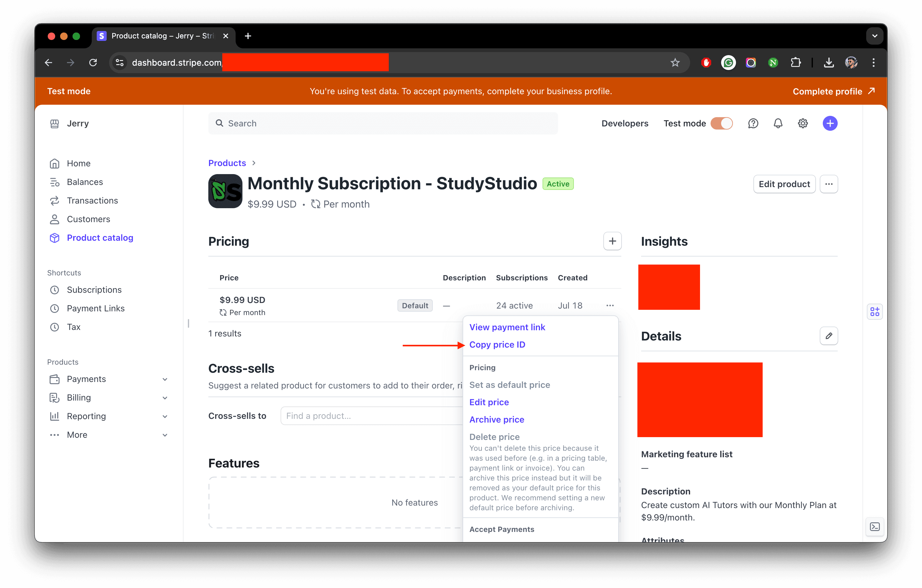
Task: Open browser downloads icon
Action: coord(829,62)
